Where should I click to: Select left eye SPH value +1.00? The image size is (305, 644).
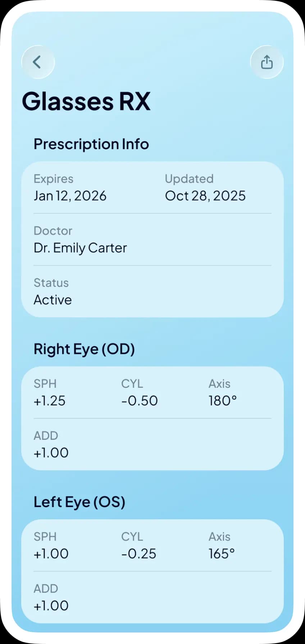pos(51,554)
